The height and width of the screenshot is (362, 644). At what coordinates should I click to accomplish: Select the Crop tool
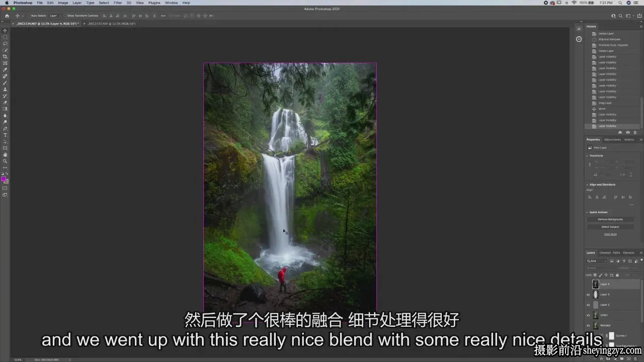pyautogui.click(x=5, y=57)
